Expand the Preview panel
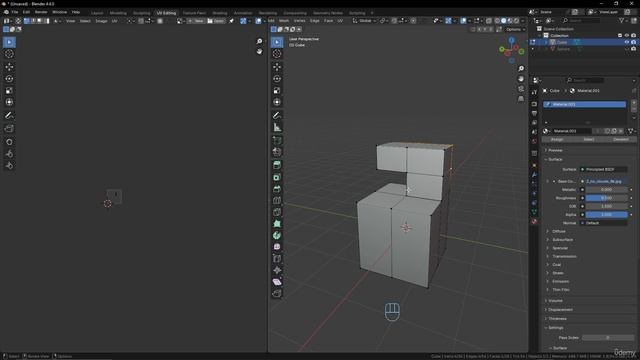This screenshot has height=360, width=640. (x=554, y=150)
